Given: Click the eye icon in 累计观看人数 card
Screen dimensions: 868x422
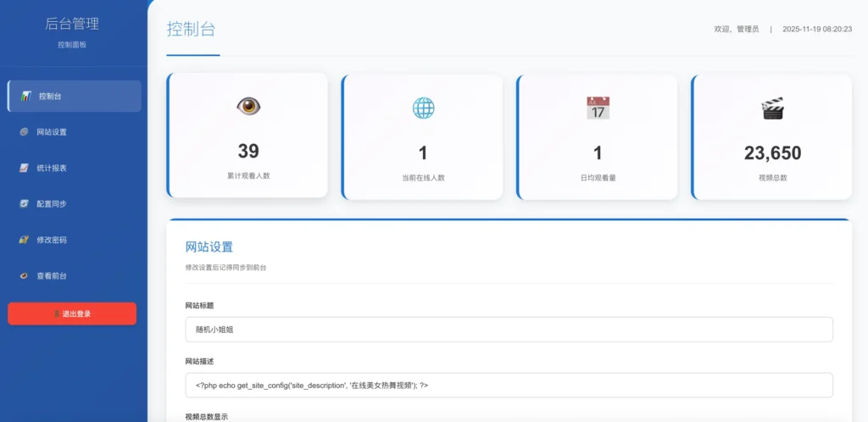Looking at the screenshot, I should [x=248, y=106].
